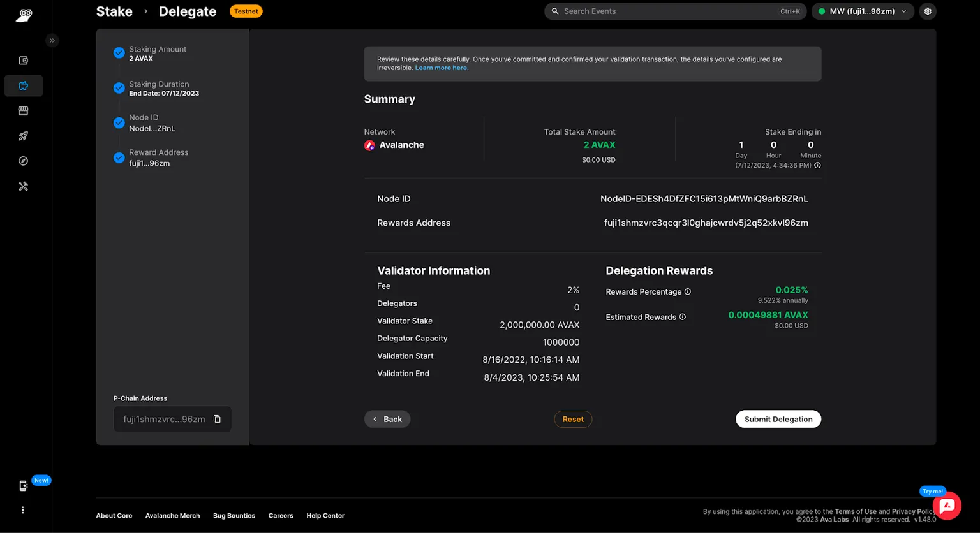Focus the Search Events field
The image size is (980, 533).
coord(675,11)
